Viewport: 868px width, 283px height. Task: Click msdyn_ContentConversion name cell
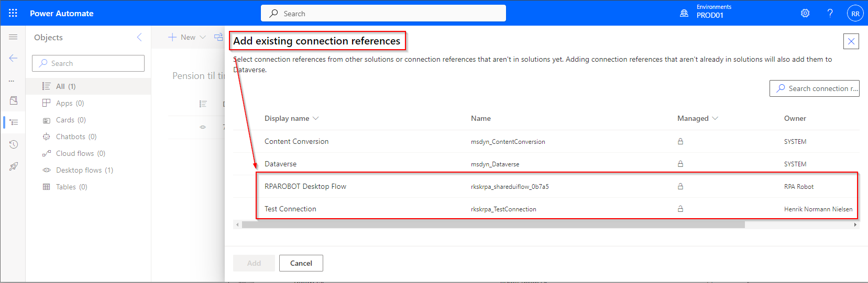point(508,142)
